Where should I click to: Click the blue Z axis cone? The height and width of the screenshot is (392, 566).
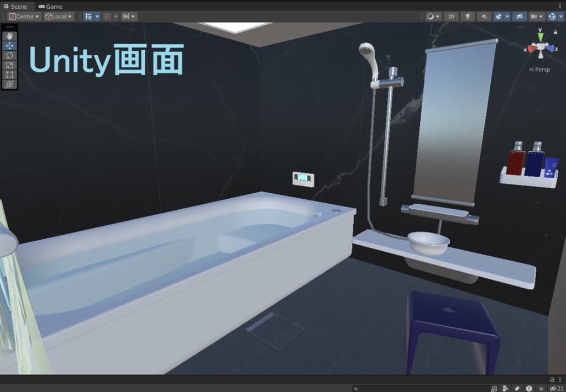[x=549, y=49]
